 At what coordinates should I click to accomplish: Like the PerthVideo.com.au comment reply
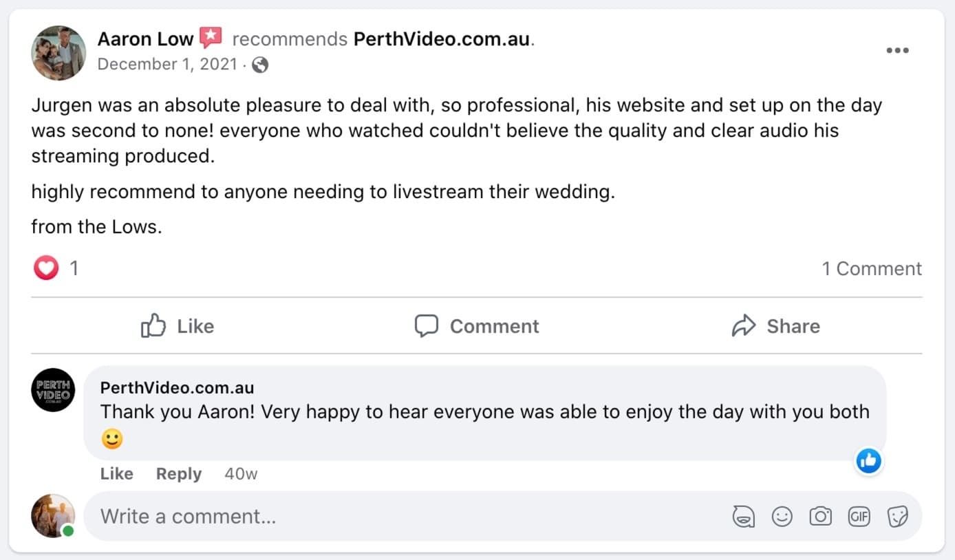pyautogui.click(x=116, y=474)
